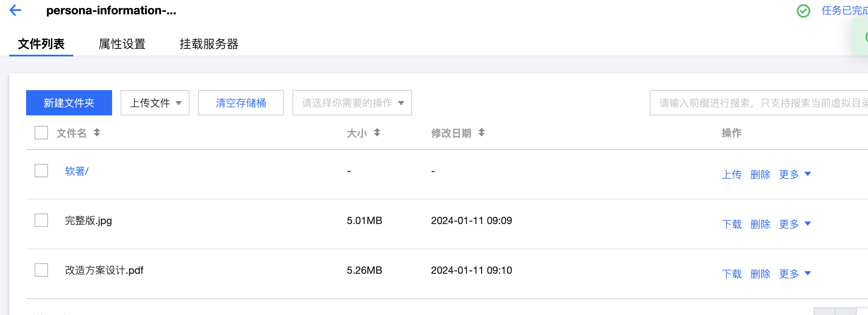Image resolution: width=868 pixels, height=315 pixels.
Task: Expand 更多 menu for 改造方案设计.pdf
Action: click(795, 274)
